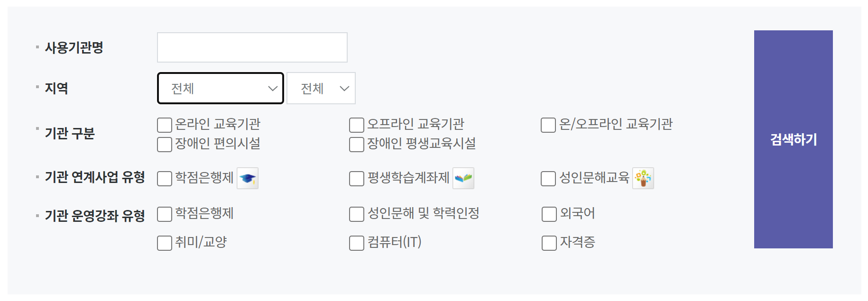Click the book icon next to 평생학습계좌제

464,178
